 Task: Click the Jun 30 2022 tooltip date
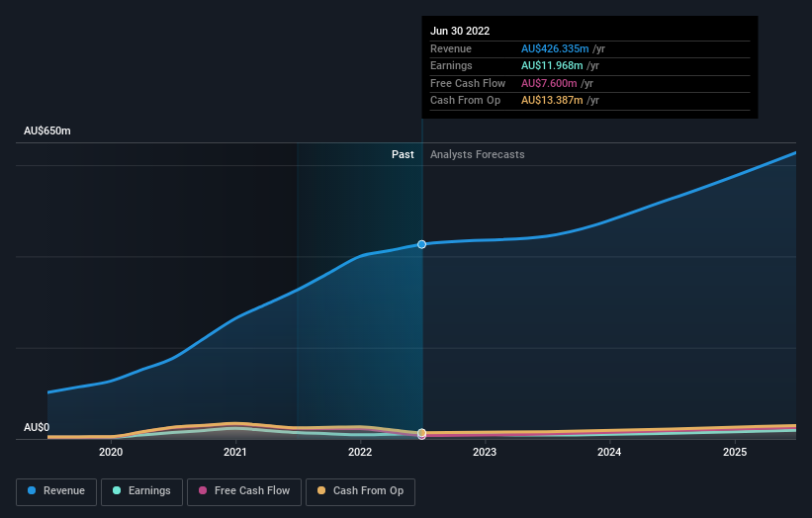[x=460, y=31]
